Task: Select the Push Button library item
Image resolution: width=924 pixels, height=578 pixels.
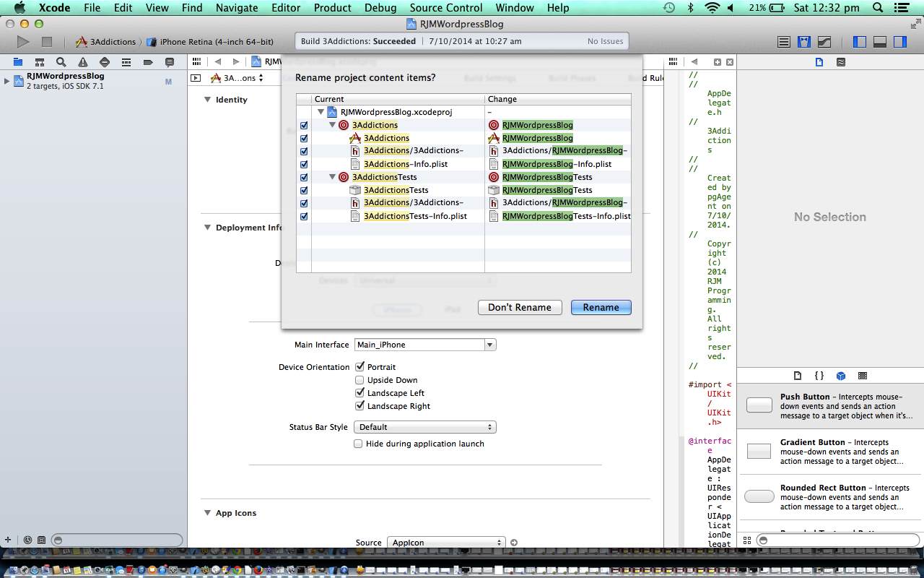Action: point(830,406)
